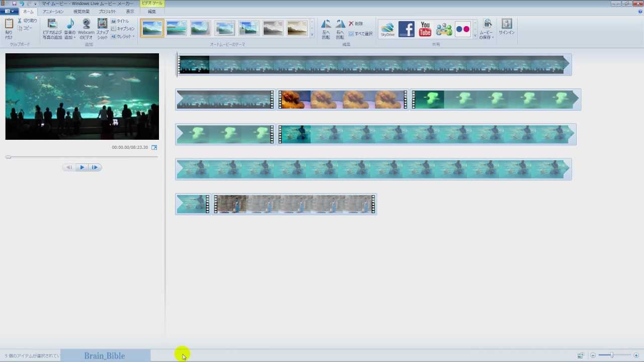Apply the fifth AutoMovie theme
The height and width of the screenshot is (362, 644).
click(x=249, y=28)
